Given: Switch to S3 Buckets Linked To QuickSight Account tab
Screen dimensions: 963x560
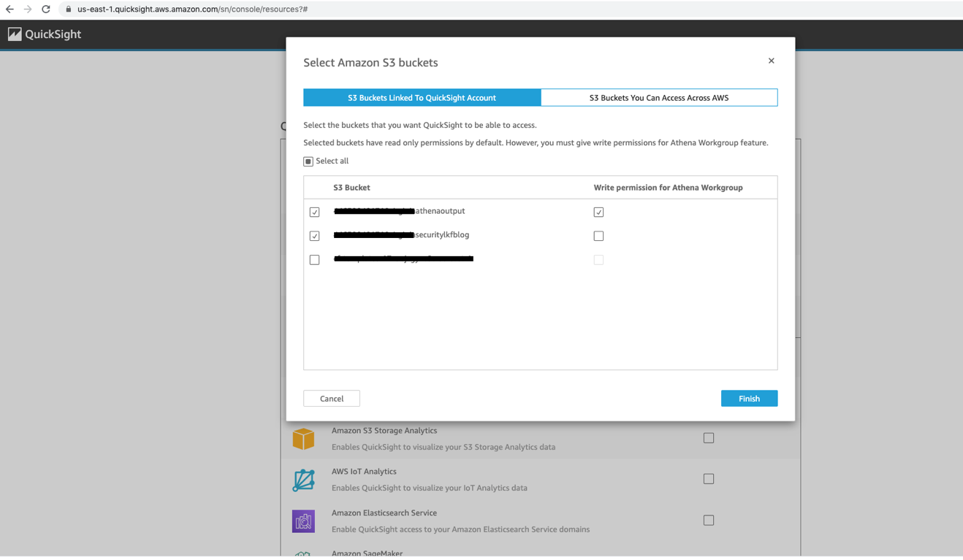Looking at the screenshot, I should (x=422, y=98).
